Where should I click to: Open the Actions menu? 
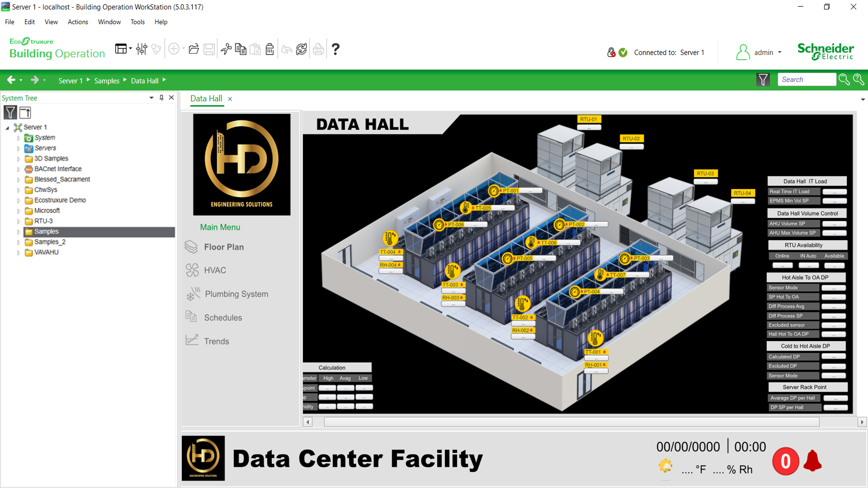click(78, 22)
